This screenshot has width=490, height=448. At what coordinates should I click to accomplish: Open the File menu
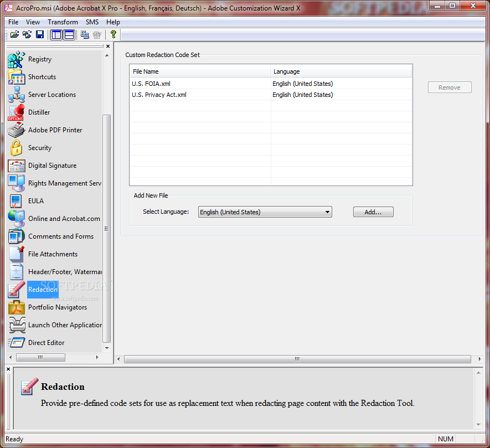(x=13, y=22)
